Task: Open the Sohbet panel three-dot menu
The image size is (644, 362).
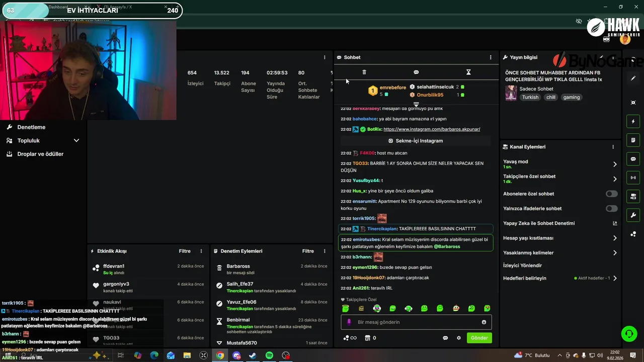Action: point(491,57)
